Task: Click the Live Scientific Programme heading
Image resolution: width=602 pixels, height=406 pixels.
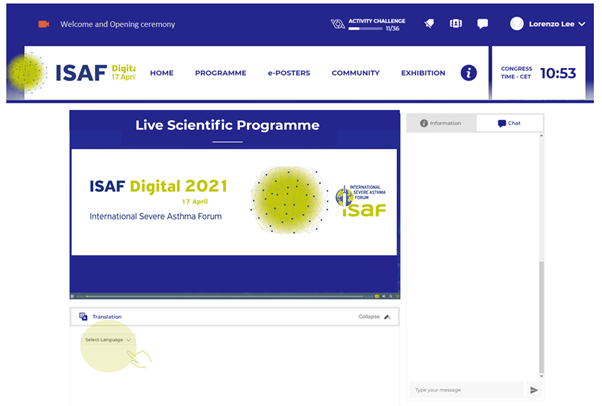Action: pyautogui.click(x=227, y=125)
